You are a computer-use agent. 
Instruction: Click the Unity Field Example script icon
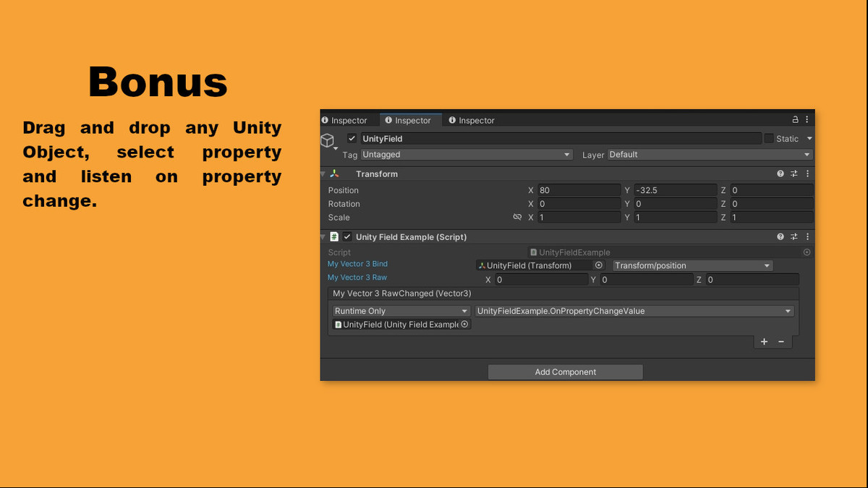(x=334, y=236)
